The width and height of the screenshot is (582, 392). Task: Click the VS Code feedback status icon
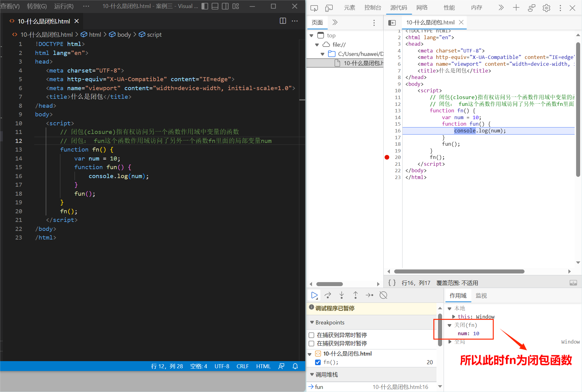[281, 366]
